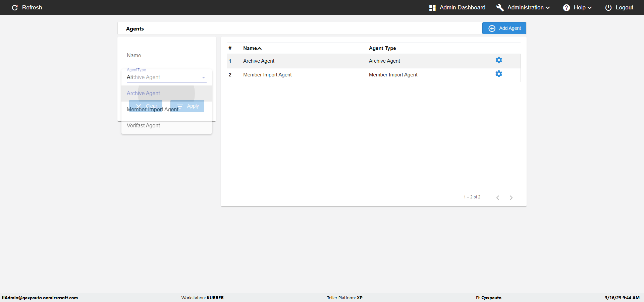
Task: Open the Admin Dashboard grid icon
Action: pos(432,7)
